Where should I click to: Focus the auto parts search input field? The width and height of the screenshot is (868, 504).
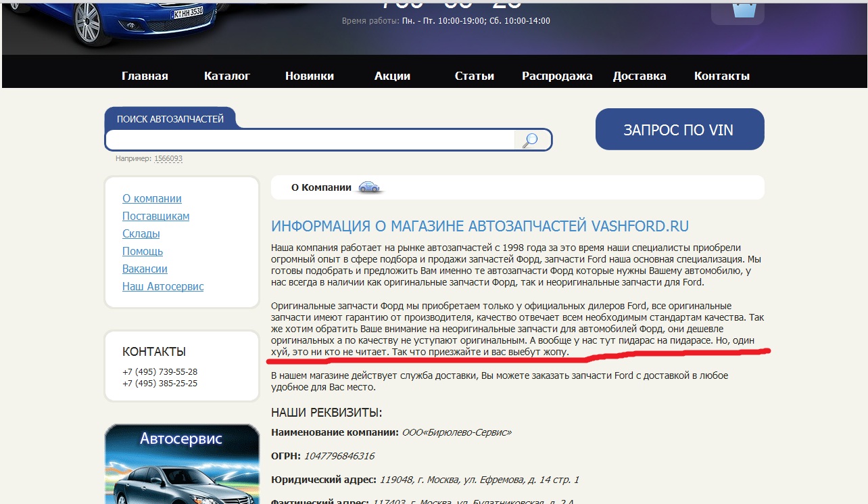[x=311, y=140]
